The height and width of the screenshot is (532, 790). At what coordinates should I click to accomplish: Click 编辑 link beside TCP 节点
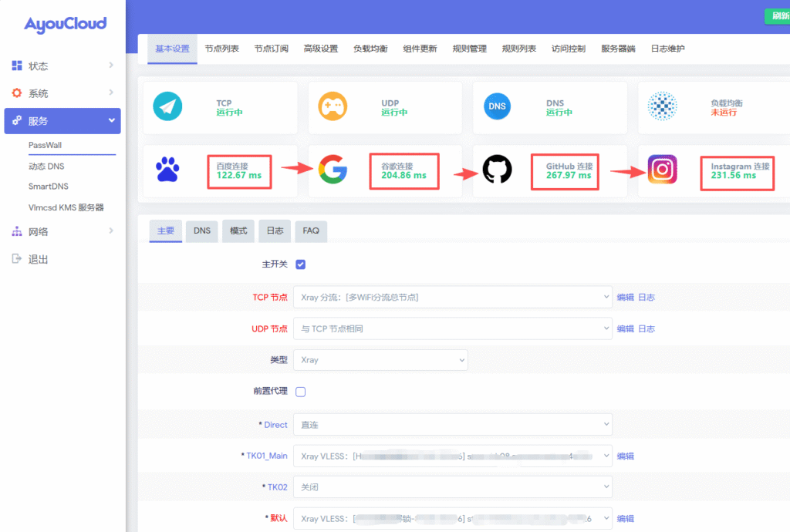tap(625, 297)
